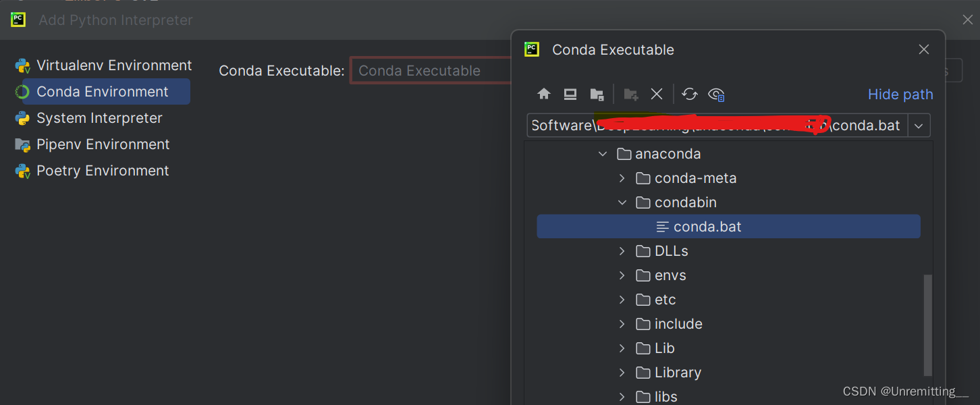
Task: Select the conda.bat file
Action: tap(728, 227)
